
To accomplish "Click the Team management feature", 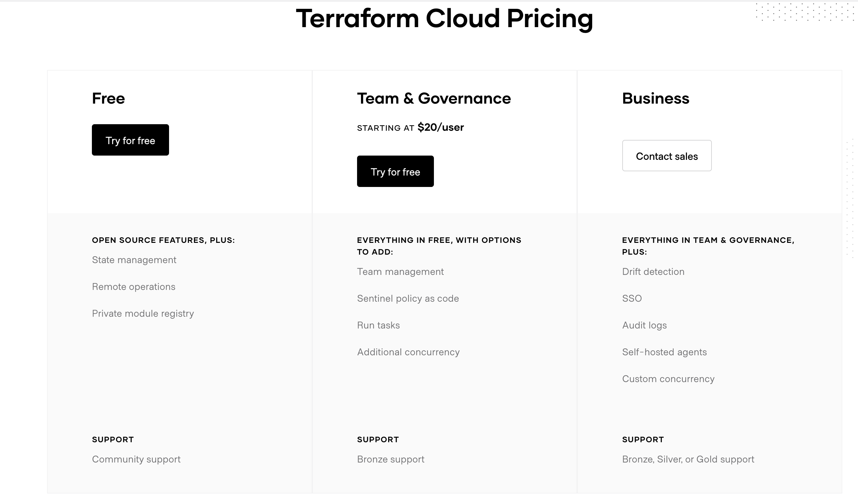I will point(401,272).
